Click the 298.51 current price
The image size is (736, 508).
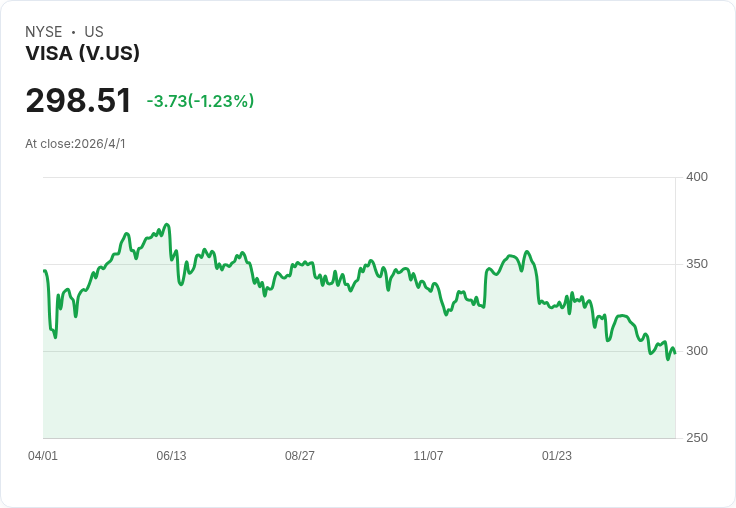pos(78,101)
